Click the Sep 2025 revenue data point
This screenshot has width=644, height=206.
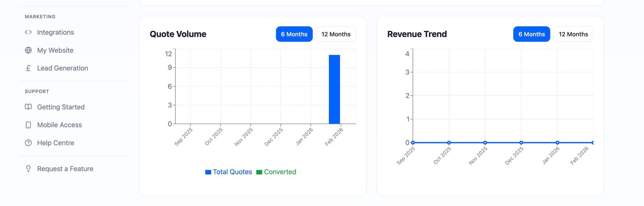coord(413,143)
